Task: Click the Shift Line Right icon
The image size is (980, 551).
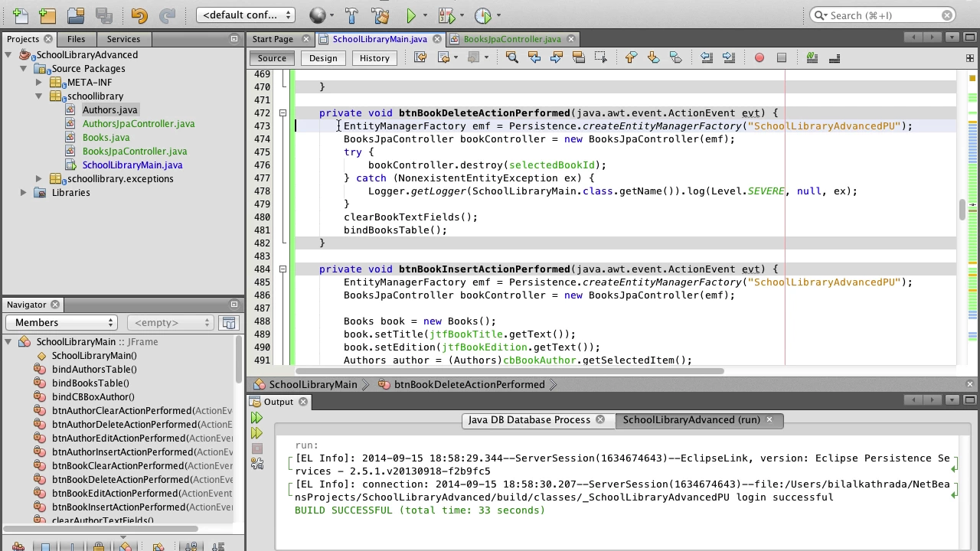Action: click(729, 57)
